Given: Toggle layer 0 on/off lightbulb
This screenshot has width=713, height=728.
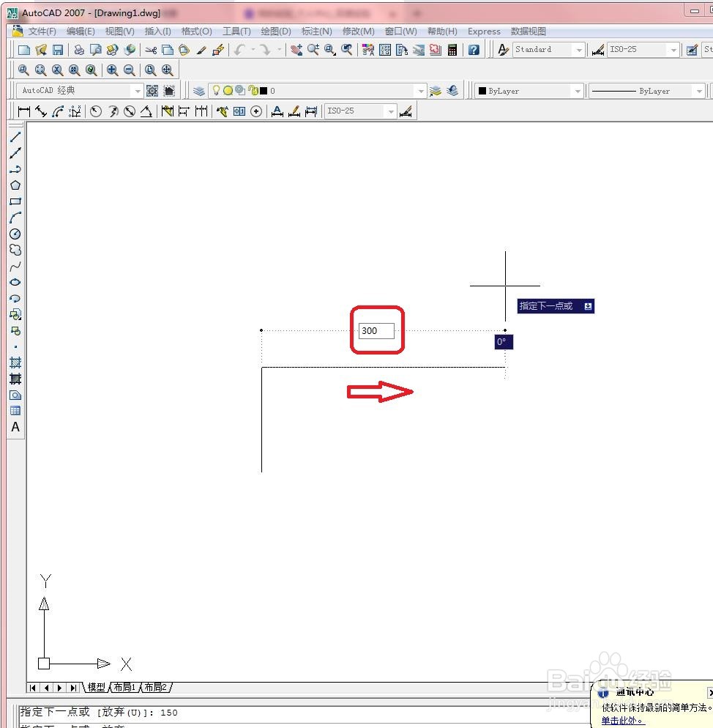Looking at the screenshot, I should tap(216, 90).
